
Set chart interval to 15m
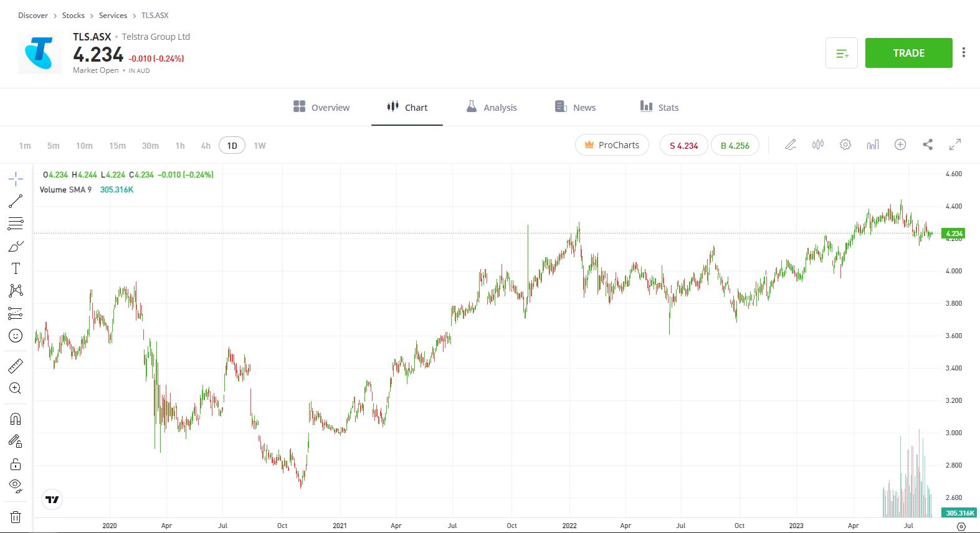[117, 146]
